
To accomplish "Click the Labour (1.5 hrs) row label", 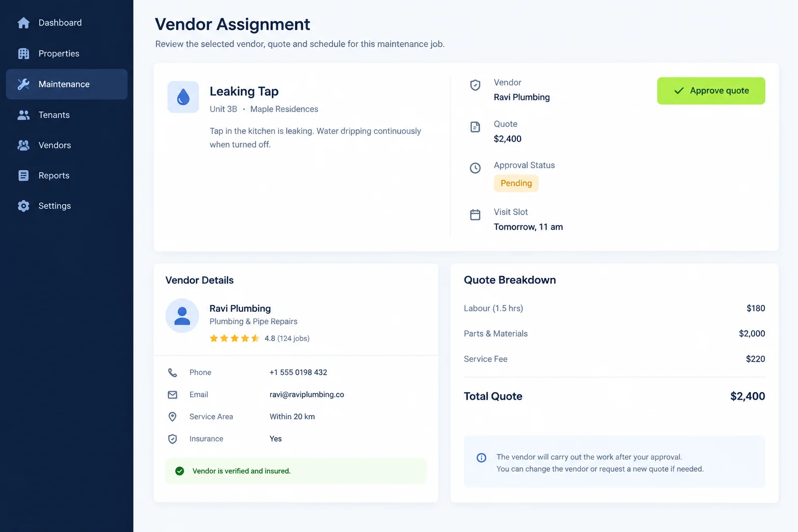I will click(x=494, y=309).
